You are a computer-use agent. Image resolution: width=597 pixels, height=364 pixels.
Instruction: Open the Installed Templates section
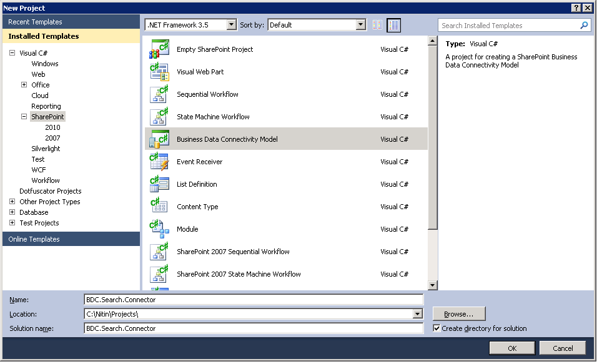pyautogui.click(x=71, y=36)
